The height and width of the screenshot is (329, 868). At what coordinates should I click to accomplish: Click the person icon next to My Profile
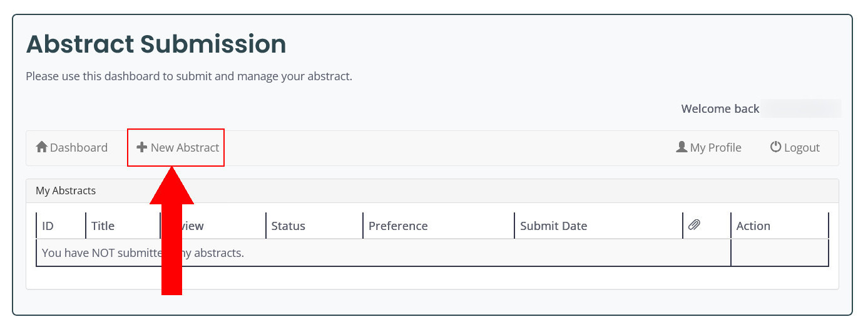[682, 147]
